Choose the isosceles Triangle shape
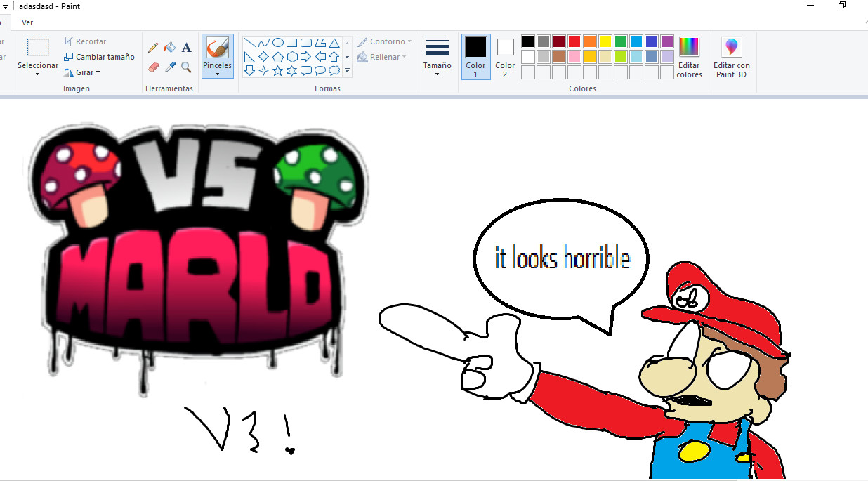Screen dimensions: 868x481 [334, 43]
